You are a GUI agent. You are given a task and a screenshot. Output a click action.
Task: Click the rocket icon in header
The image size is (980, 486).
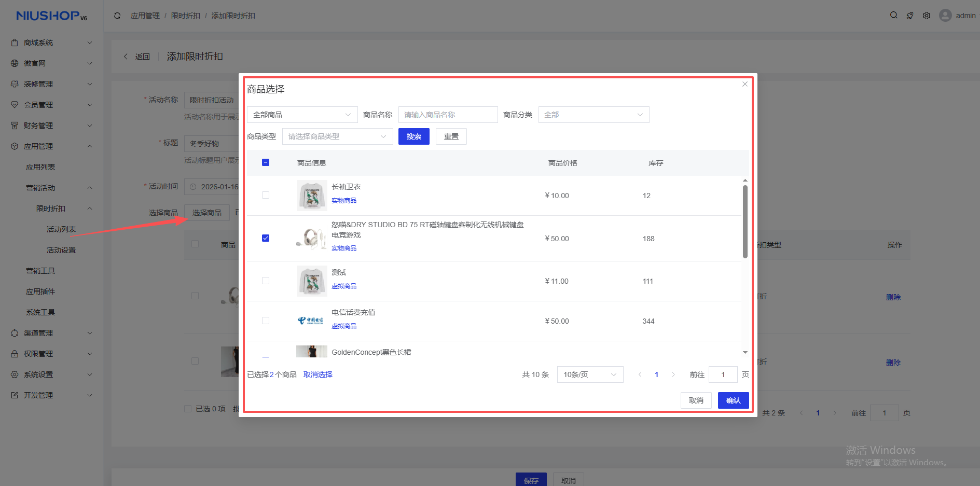coord(910,16)
